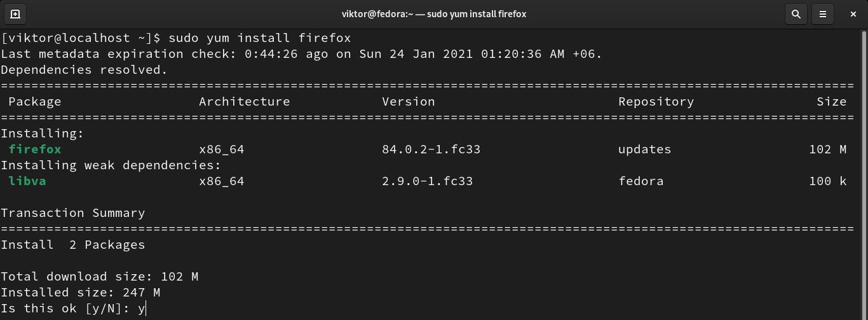
Task: Click the 'Total download size' line
Action: pyautogui.click(x=100, y=277)
